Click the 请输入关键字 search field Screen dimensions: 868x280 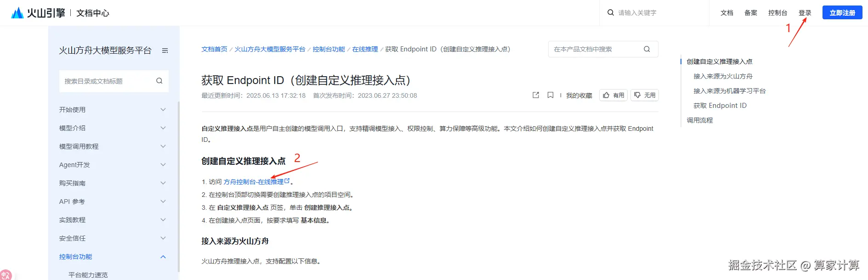coord(655,13)
